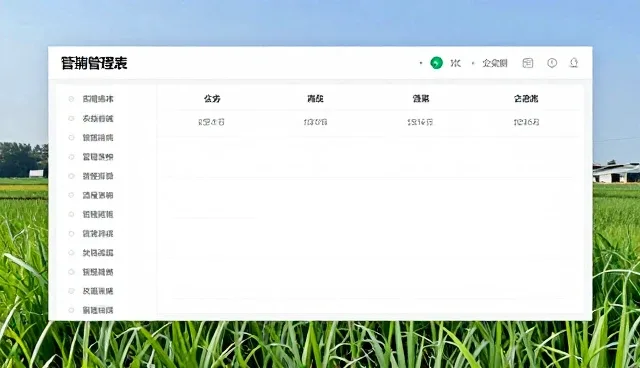Click the three-character label left of the document icon
This screenshot has width=640, height=368.
(495, 63)
